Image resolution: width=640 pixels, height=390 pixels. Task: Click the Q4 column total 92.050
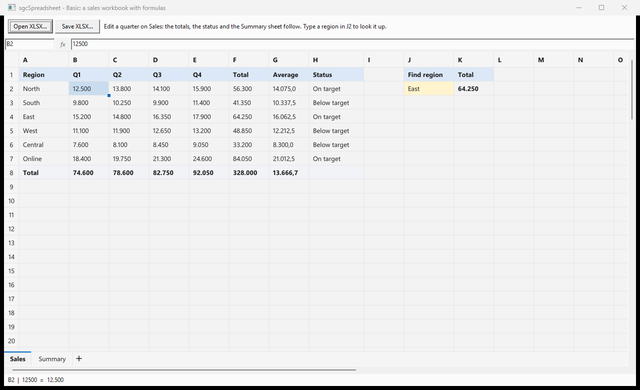pos(209,173)
